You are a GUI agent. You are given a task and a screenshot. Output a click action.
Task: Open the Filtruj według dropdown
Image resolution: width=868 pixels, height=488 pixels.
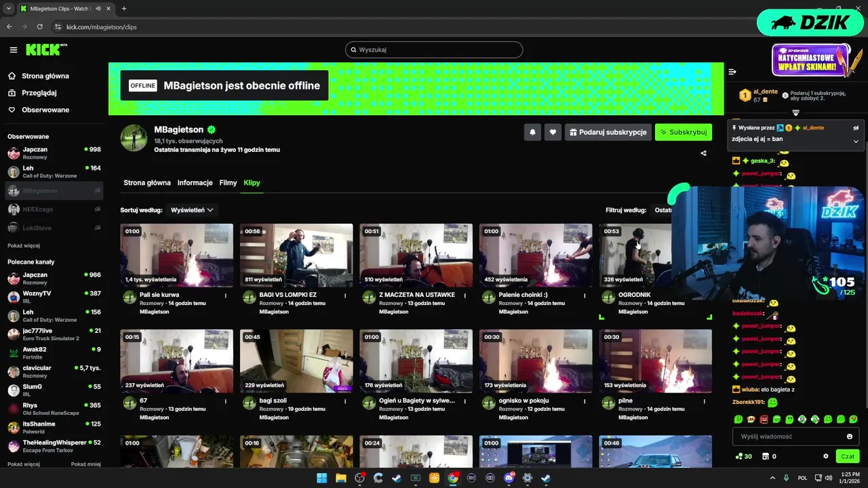pos(663,210)
